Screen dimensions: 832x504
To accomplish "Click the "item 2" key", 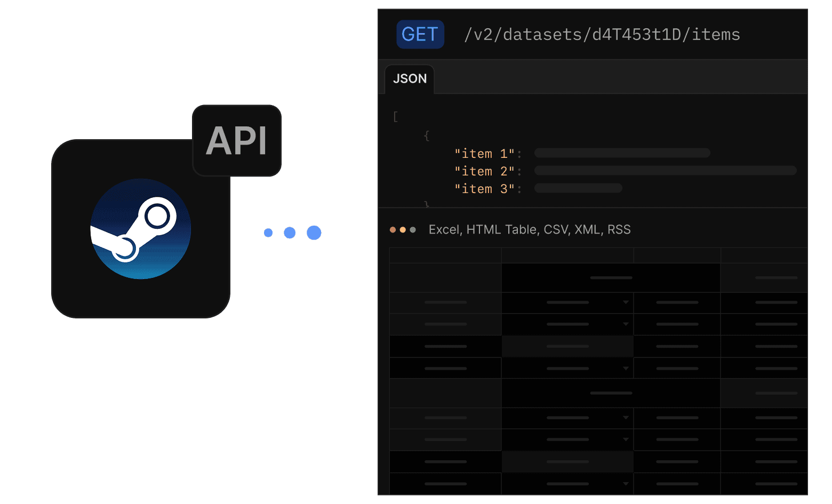I will [x=484, y=171].
